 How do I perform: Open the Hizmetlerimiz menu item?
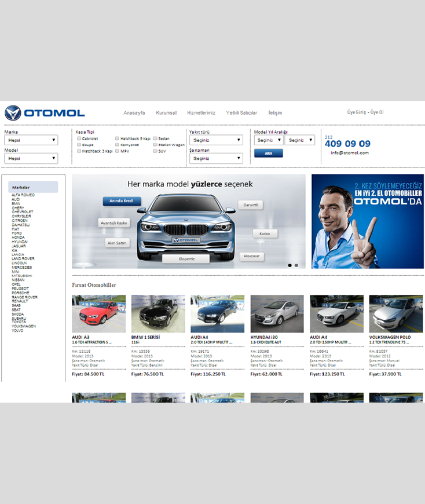(x=201, y=113)
